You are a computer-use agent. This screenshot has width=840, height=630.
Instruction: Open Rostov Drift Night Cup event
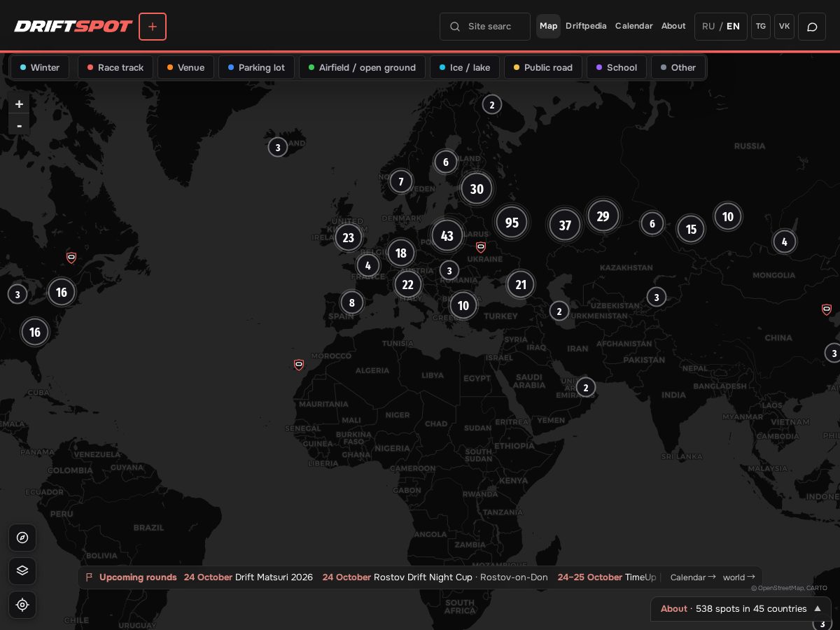click(435, 577)
